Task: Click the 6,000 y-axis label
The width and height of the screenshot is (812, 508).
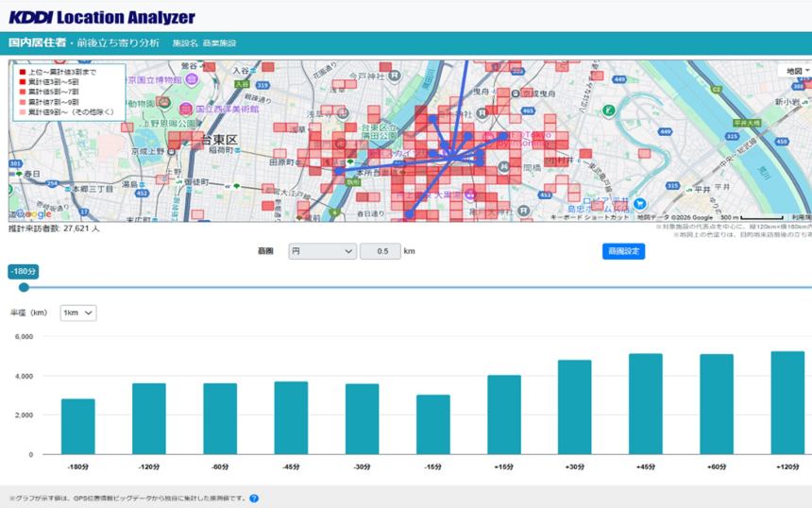Action: (24, 336)
